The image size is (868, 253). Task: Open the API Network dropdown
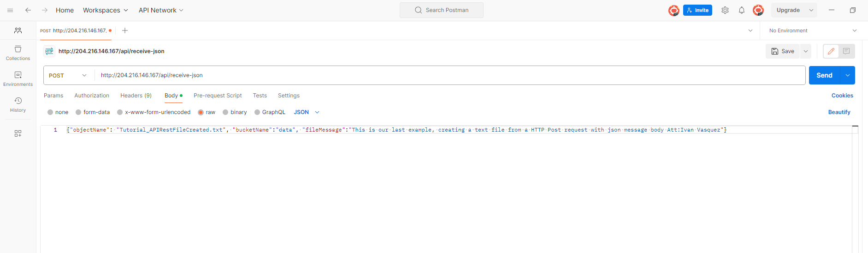[161, 10]
